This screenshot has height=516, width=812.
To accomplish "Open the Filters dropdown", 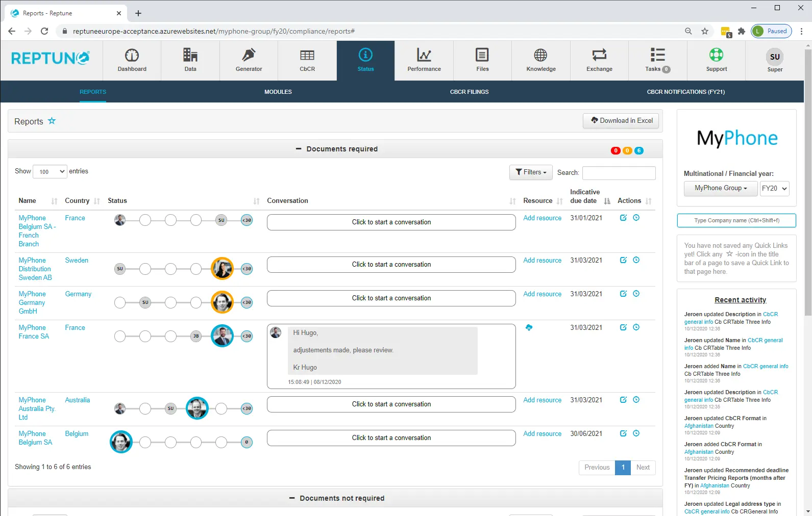I will tap(531, 172).
